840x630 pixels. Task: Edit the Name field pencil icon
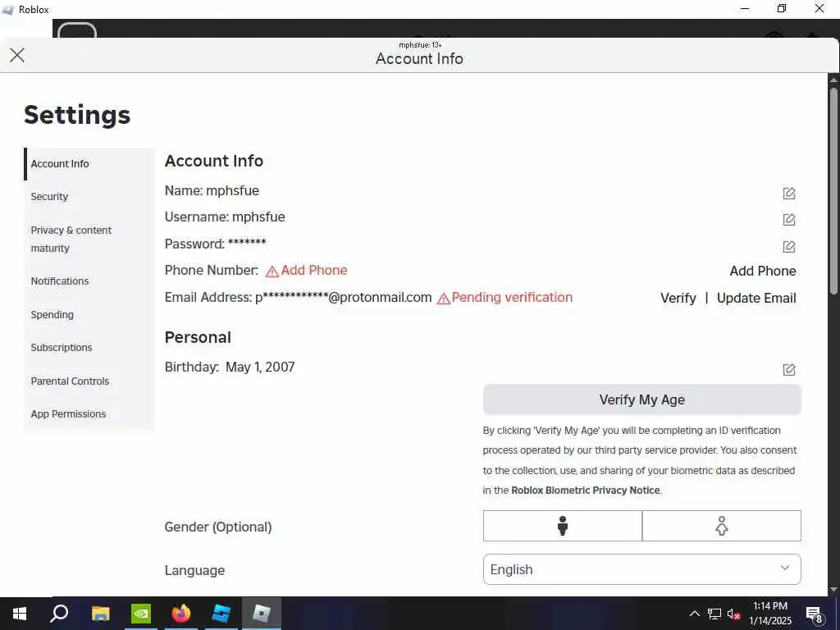coord(788,193)
